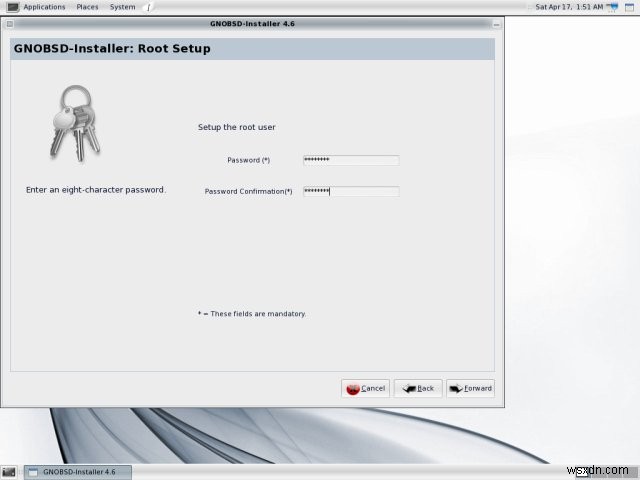Click the 'Password Confirmation(*)' label
Screen dimensions: 640x480
tap(249, 191)
